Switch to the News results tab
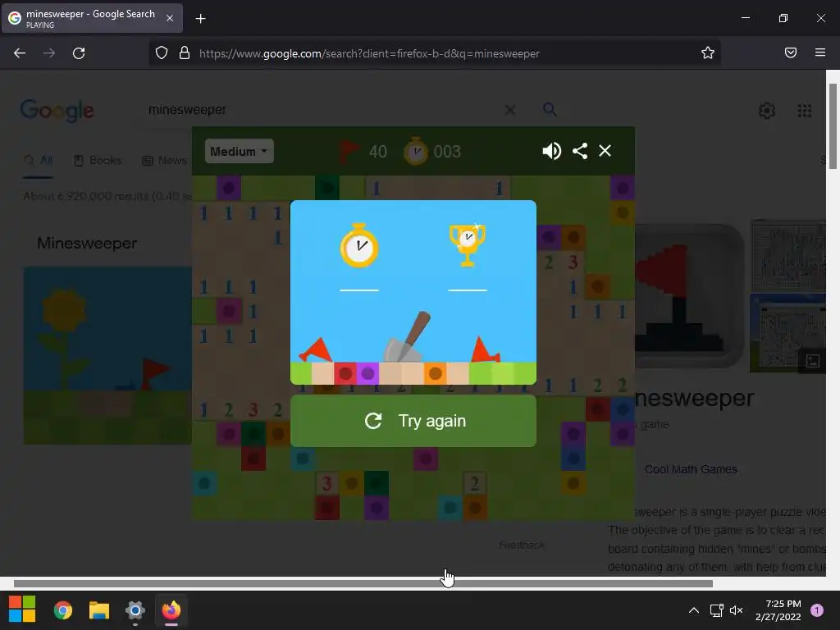Screen dimensions: 840x630 (x=164, y=160)
